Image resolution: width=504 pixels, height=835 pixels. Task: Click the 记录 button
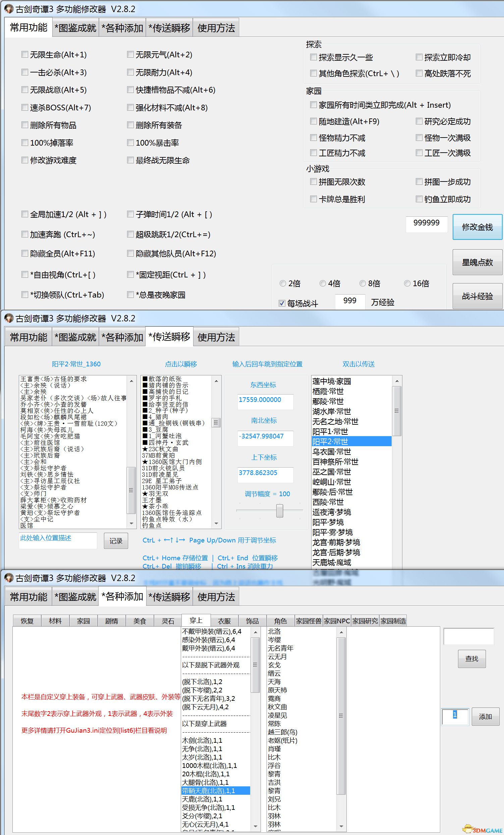[x=116, y=541]
